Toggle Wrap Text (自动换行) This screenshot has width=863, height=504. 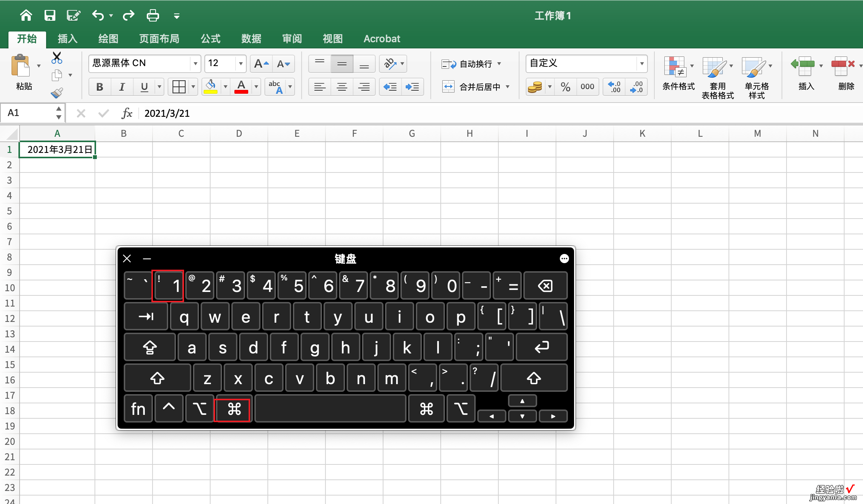466,64
